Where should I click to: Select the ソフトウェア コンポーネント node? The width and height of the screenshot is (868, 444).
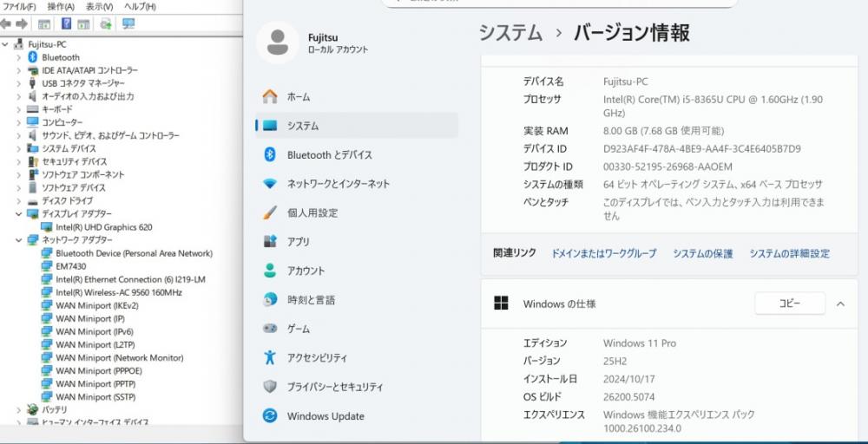(x=83, y=174)
